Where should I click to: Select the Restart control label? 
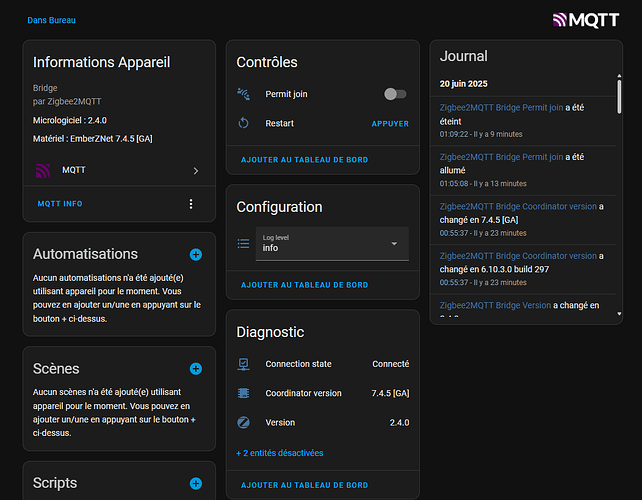click(279, 123)
